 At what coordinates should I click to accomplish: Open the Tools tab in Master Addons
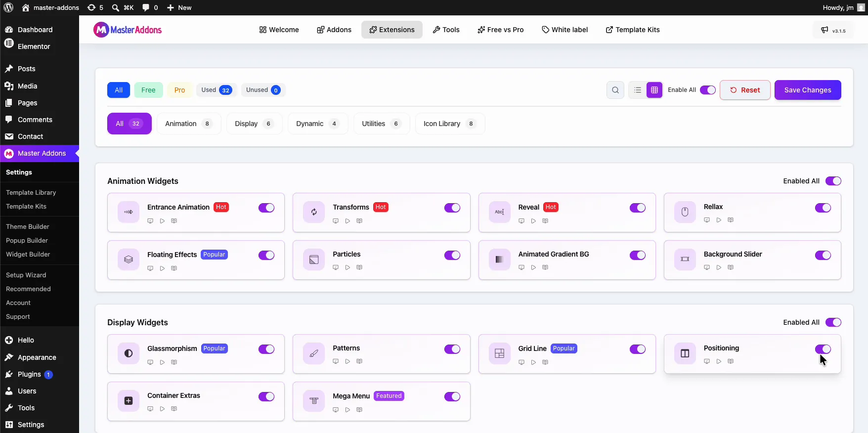[446, 30]
